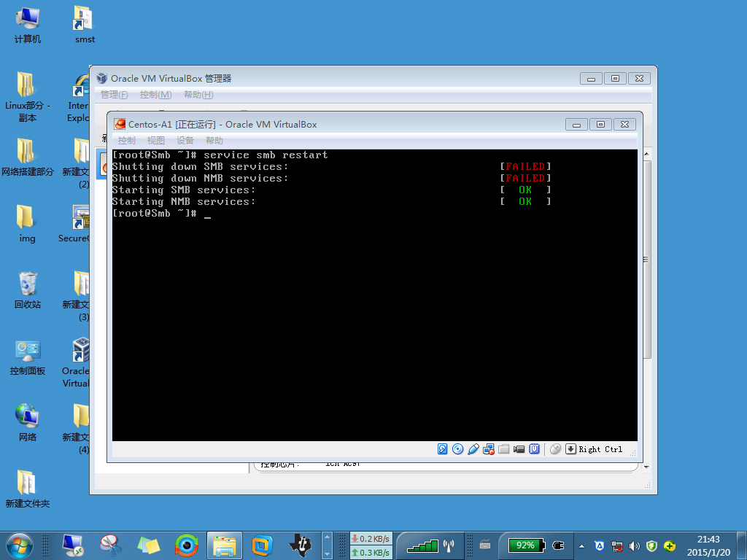
Task: Open remote desktop taskbar icon
Action: point(73,545)
